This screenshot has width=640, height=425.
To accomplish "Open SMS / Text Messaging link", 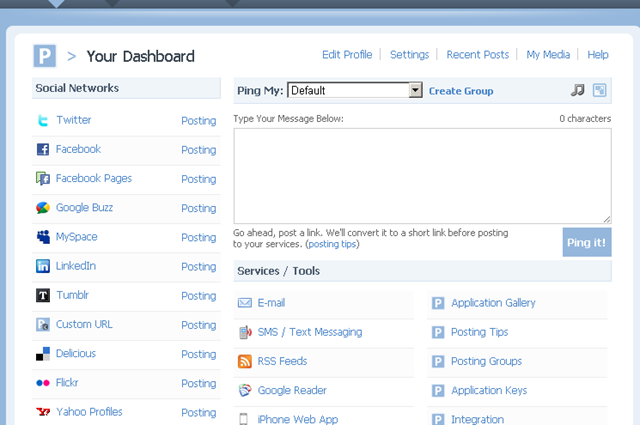I will 310,332.
